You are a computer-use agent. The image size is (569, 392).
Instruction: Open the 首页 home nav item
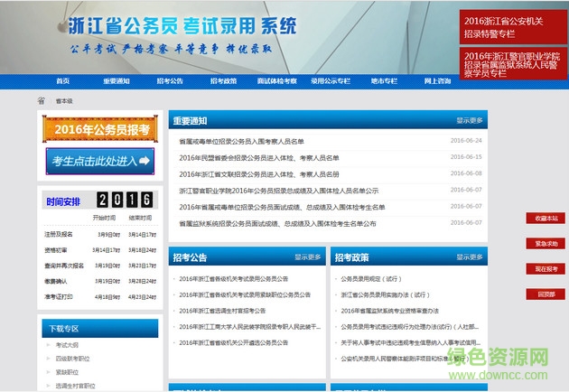[63, 81]
